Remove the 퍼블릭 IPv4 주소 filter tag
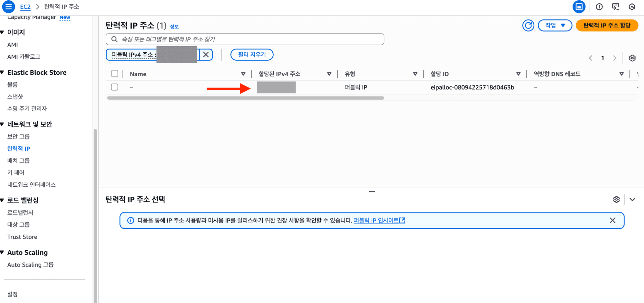 (x=206, y=54)
